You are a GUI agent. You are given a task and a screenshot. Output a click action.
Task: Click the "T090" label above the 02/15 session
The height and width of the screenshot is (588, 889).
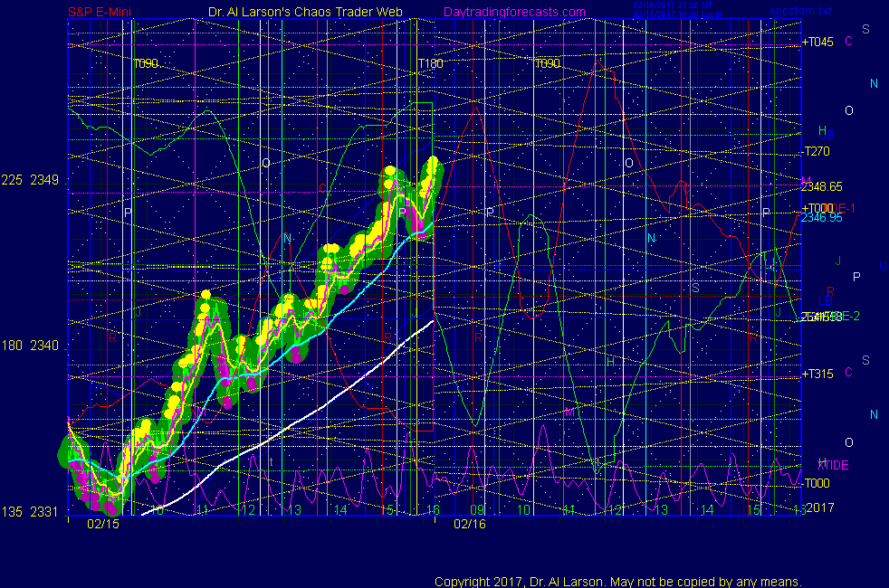(146, 63)
